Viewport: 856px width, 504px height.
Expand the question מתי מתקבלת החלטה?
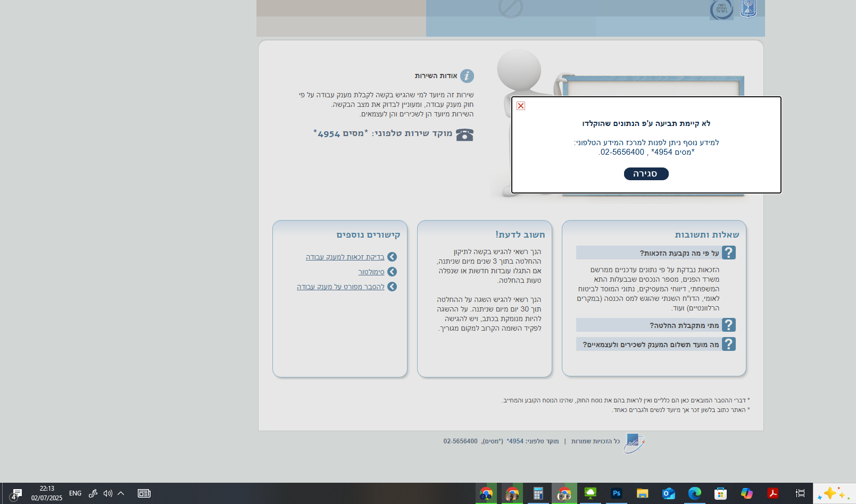[656, 325]
